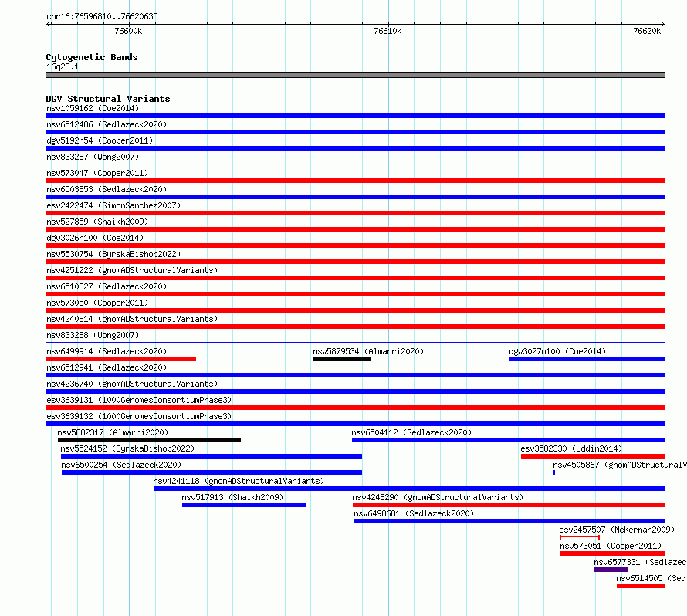Image resolution: width=687 pixels, height=616 pixels.
Task: Click the black bar under nsv5879534
Action: pyautogui.click(x=342, y=359)
